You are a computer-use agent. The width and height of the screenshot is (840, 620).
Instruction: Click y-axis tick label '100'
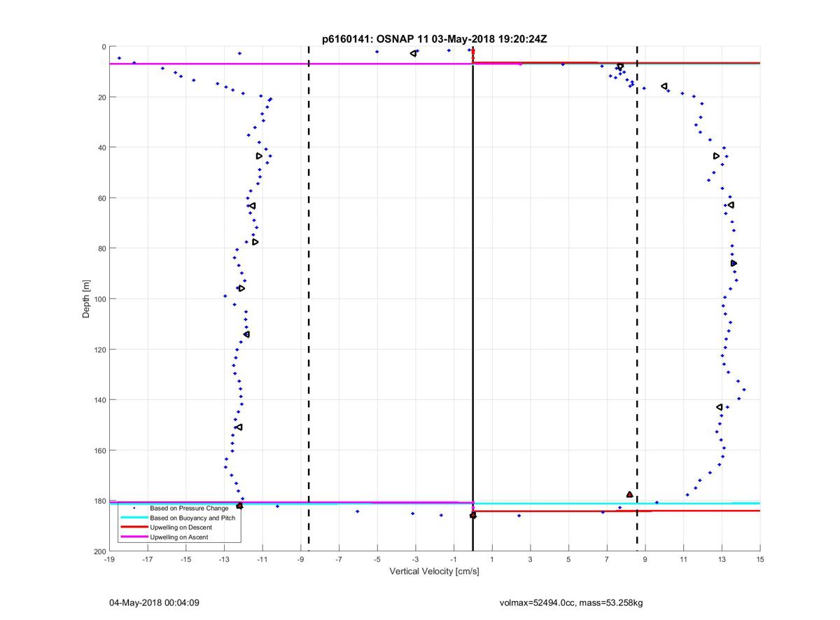tap(99, 299)
